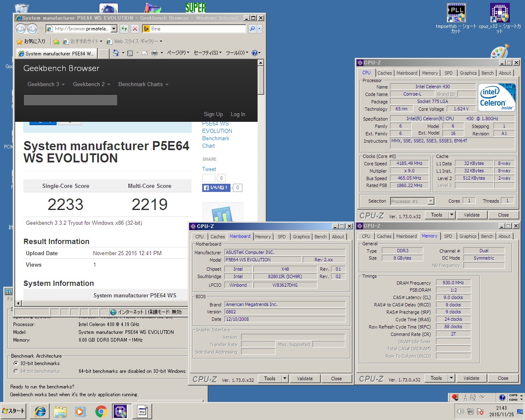Select the CPU-Z taskbar button

pyautogui.click(x=120, y=411)
